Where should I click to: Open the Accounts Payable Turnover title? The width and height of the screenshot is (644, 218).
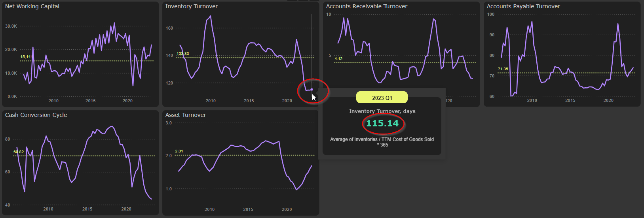click(x=523, y=6)
